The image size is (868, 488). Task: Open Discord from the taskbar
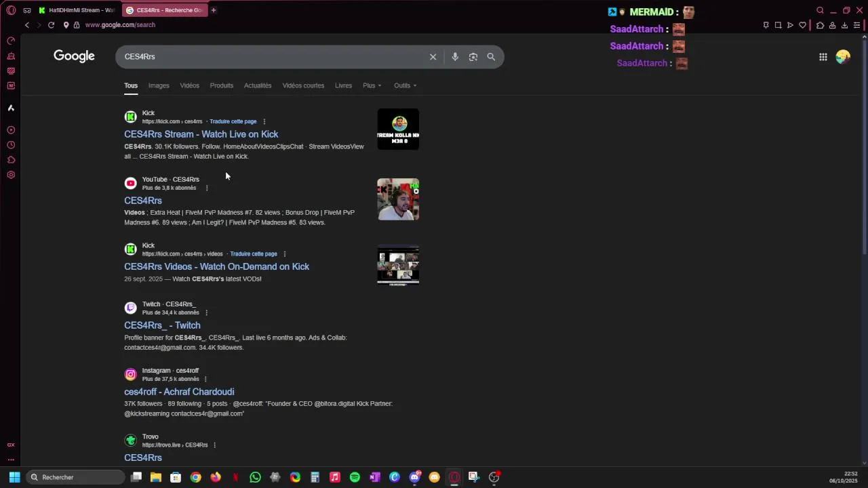point(414,477)
